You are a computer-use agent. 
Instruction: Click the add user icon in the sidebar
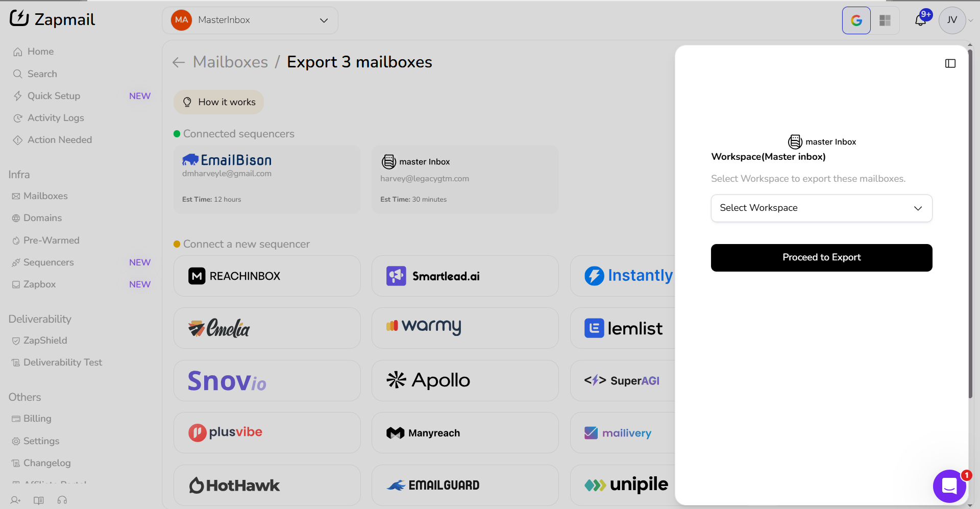[16, 500]
